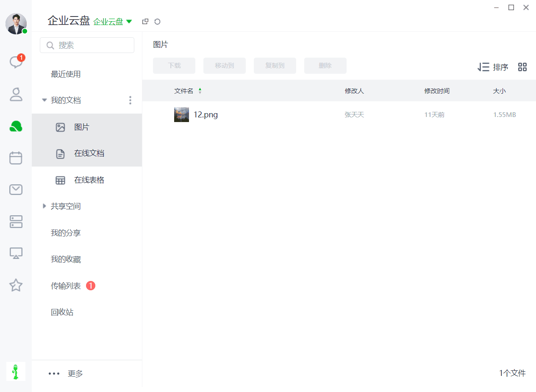Open the 排序 sort options
This screenshot has height=392, width=536.
(493, 67)
